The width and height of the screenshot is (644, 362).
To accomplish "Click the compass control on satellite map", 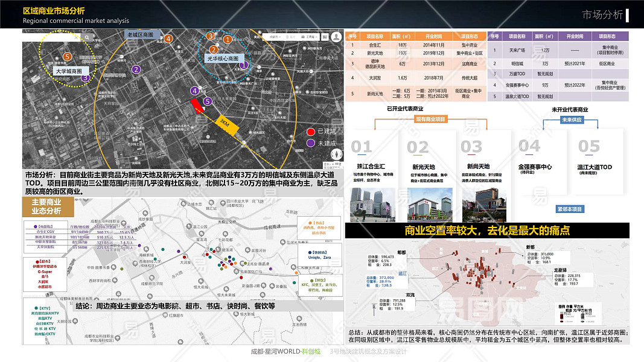I will tap(336, 154).
